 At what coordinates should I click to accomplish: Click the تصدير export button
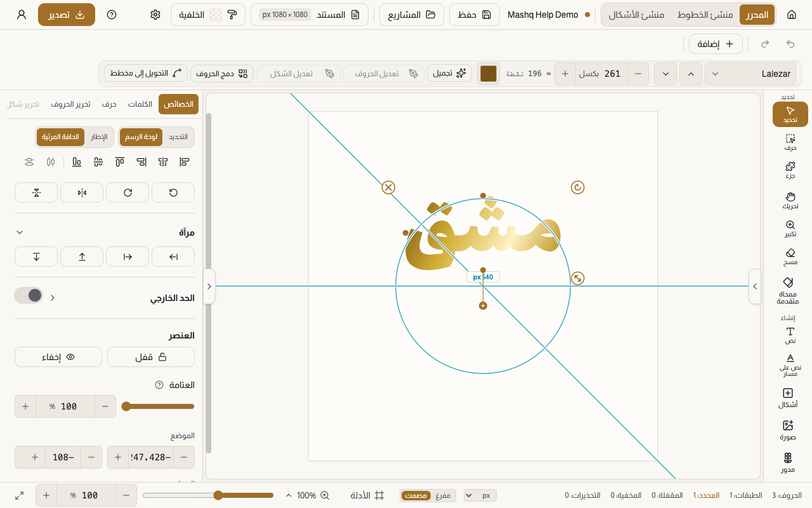click(x=67, y=15)
